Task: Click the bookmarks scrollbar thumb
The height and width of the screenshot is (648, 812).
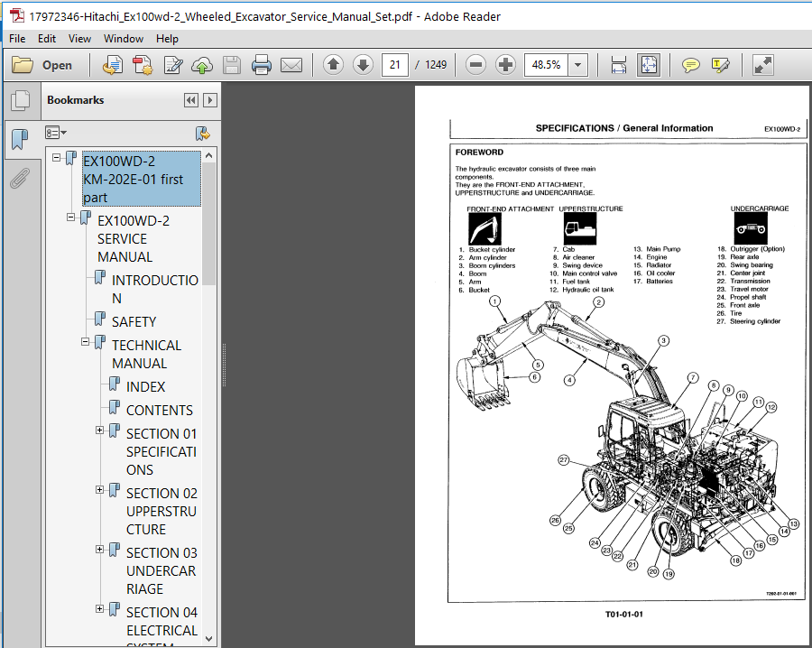Action: (x=208, y=224)
